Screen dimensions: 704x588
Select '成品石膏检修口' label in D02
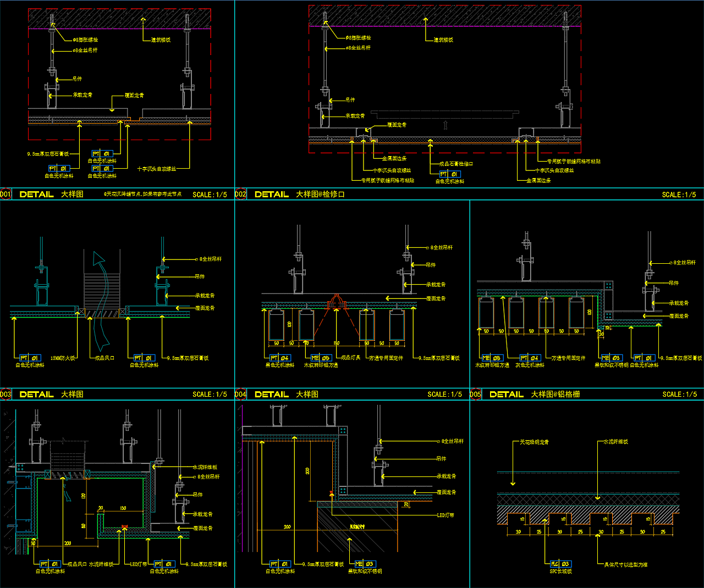(456, 163)
